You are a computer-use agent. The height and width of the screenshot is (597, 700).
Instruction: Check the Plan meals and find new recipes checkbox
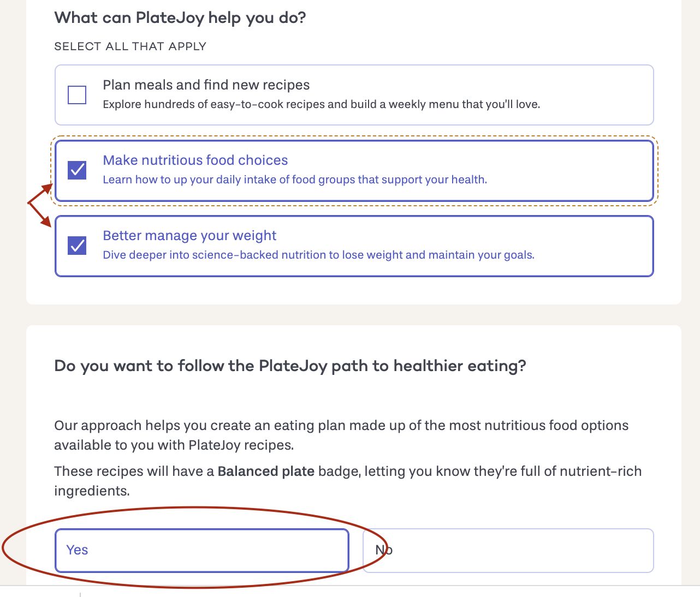77,95
